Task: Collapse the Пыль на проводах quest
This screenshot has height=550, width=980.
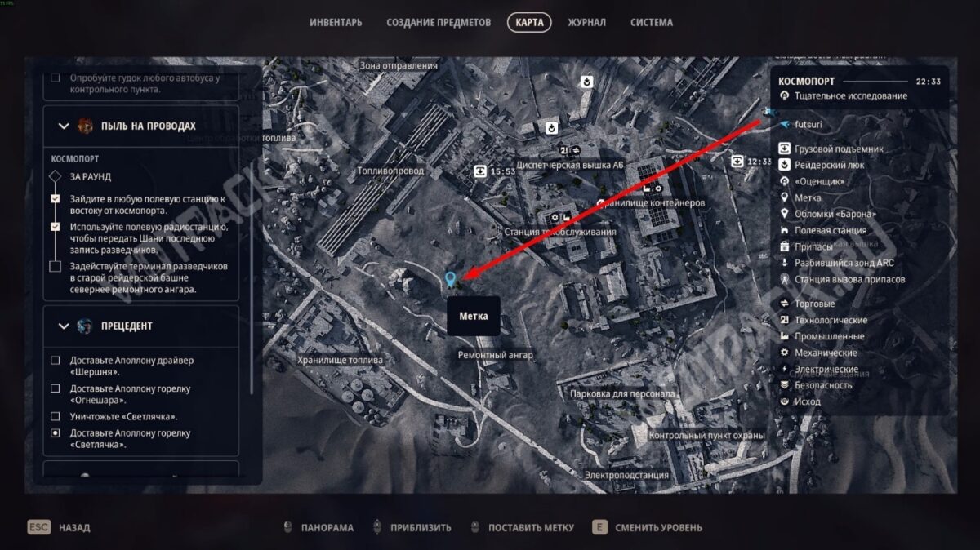Action: [x=64, y=126]
